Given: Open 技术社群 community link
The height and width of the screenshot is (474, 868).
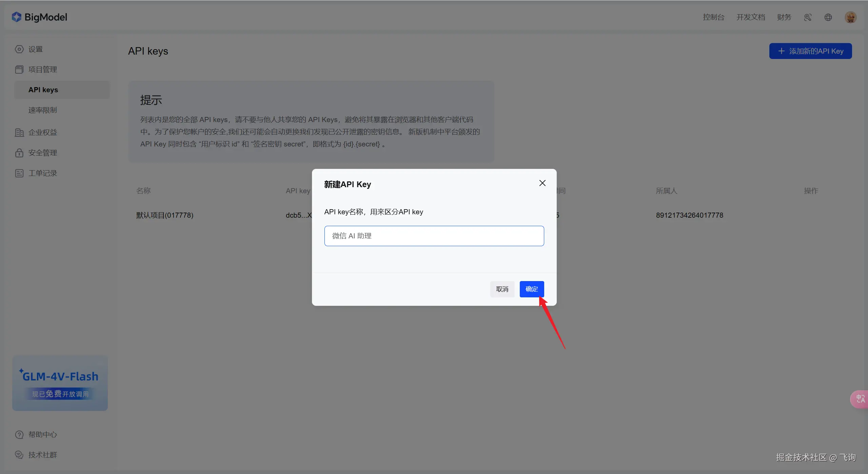Looking at the screenshot, I should [42, 455].
